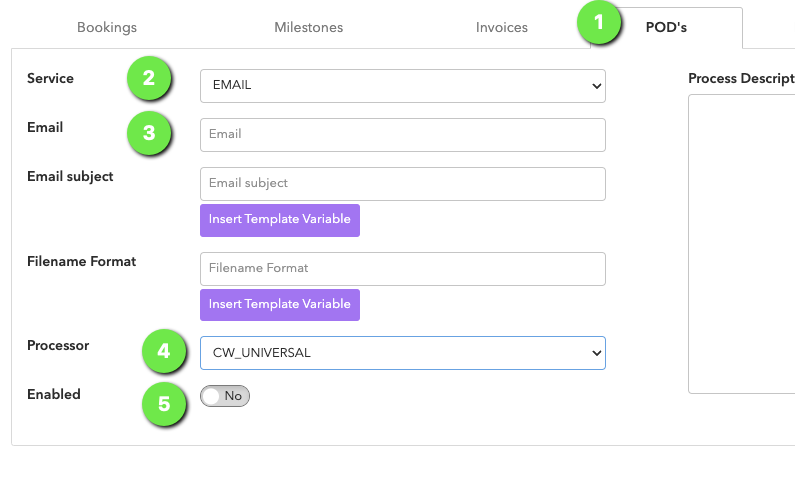Open the Invoices tab

tap(501, 27)
